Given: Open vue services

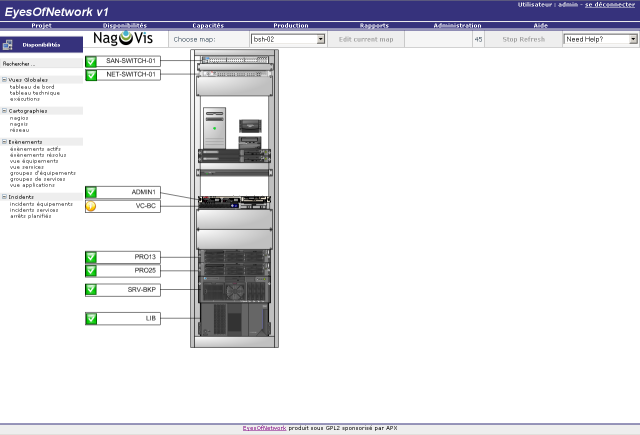Looking at the screenshot, I should (x=27, y=167).
